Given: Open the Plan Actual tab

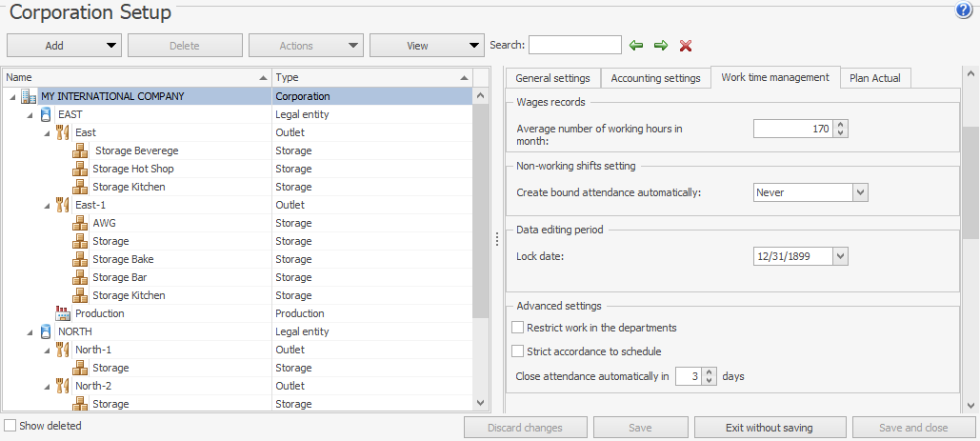Looking at the screenshot, I should 874,78.
